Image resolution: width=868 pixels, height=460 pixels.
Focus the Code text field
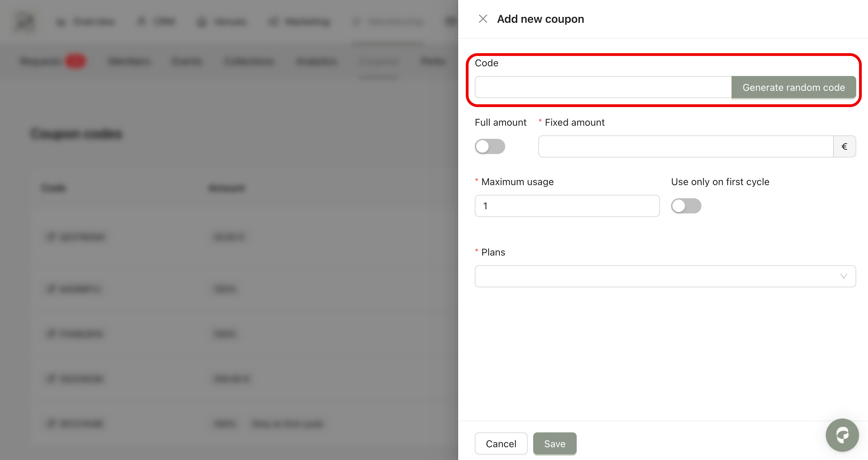(603, 87)
